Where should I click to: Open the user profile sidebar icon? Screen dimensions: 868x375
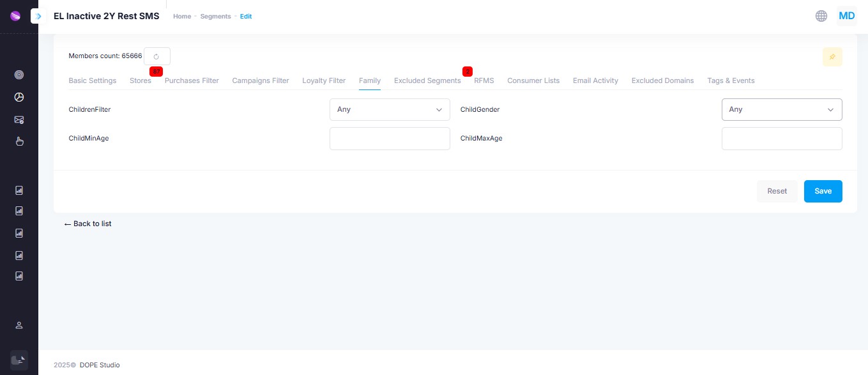(19, 325)
